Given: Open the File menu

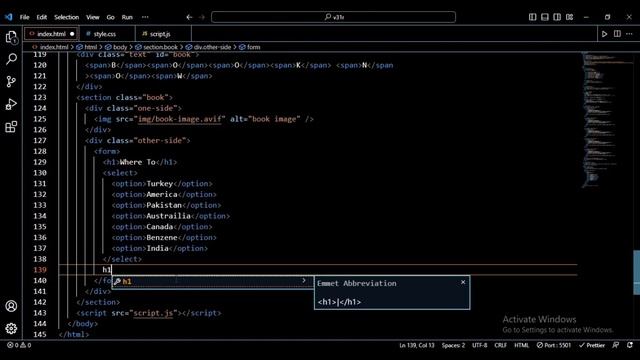Looking at the screenshot, I should tap(24, 17).
